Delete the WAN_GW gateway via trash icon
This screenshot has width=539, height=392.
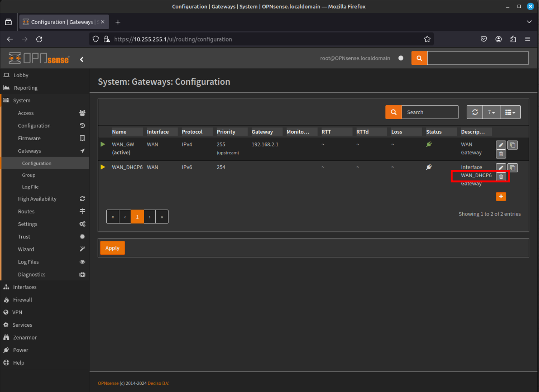point(501,154)
